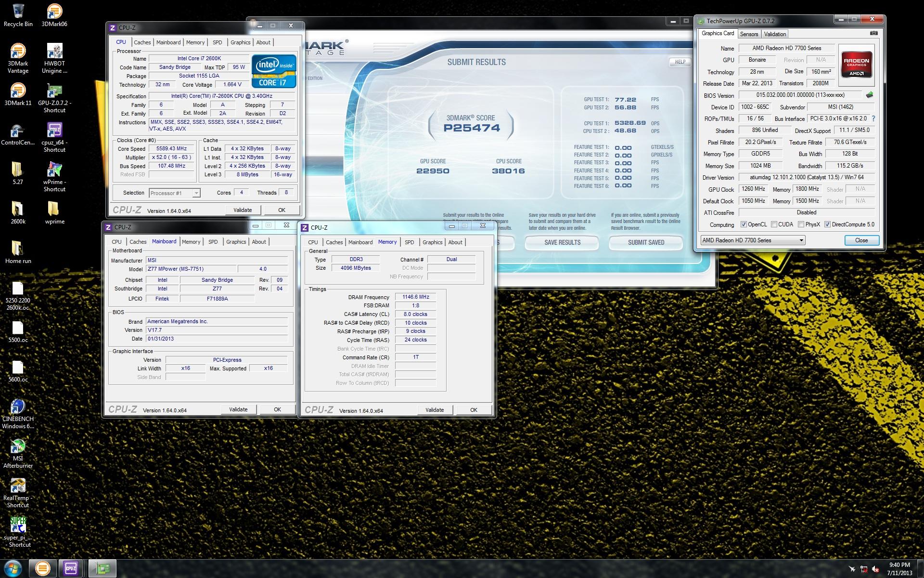The width and height of the screenshot is (924, 578).
Task: Click the GPU-Z screenshot camera icon
Action: (874, 33)
